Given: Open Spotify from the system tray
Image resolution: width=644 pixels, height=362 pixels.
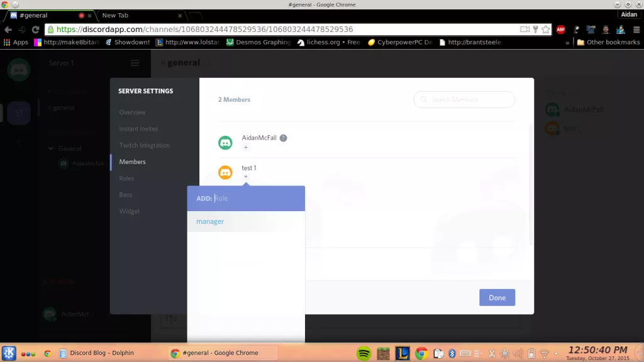Looking at the screenshot, I should (364, 353).
